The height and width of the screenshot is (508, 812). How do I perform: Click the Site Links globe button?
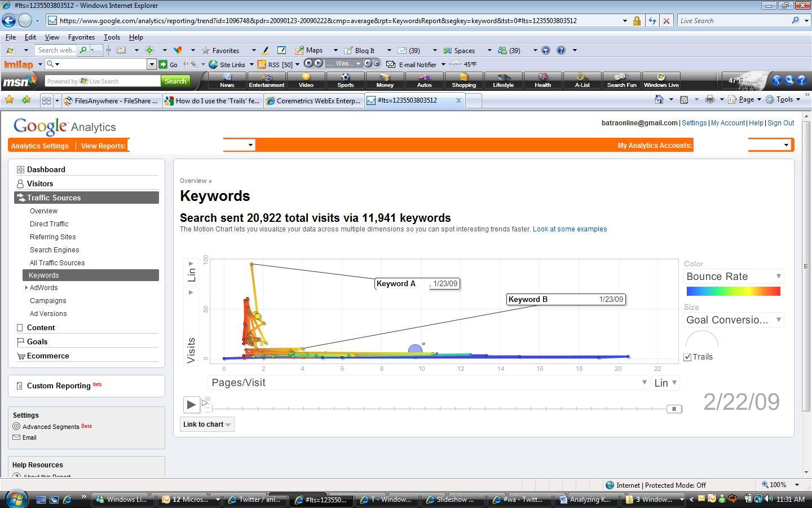pyautogui.click(x=227, y=64)
